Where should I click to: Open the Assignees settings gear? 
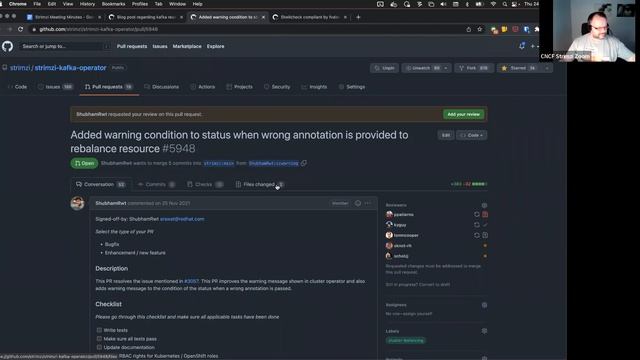[484, 305]
